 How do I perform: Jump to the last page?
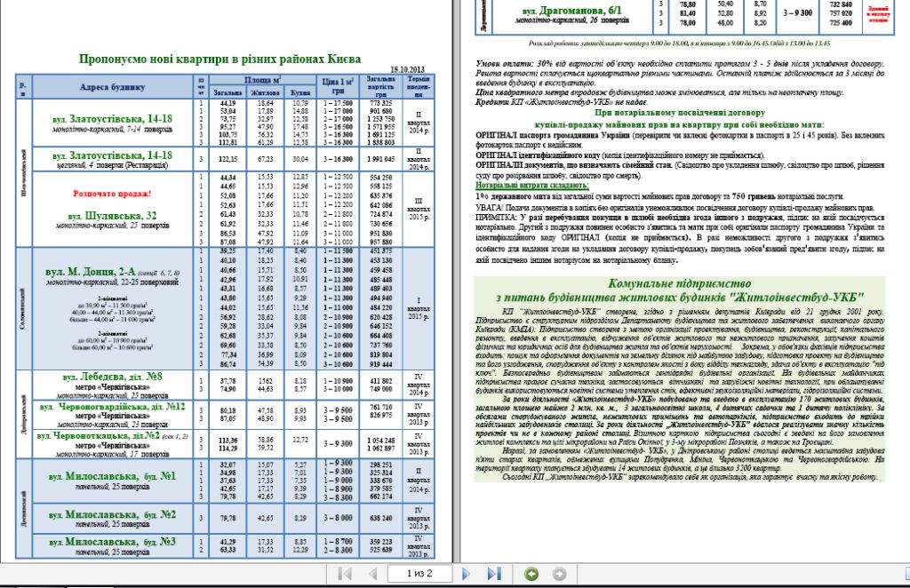(494, 574)
